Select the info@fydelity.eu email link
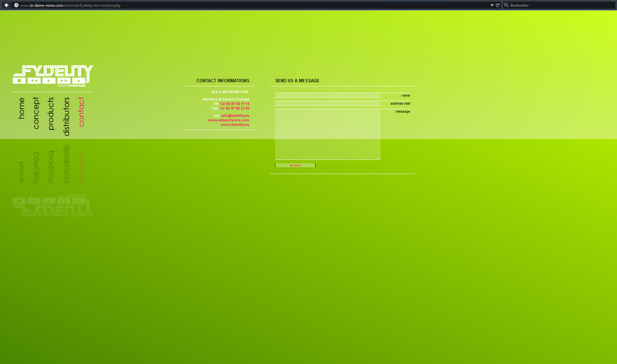Viewport: 617px width, 364px height. pyautogui.click(x=235, y=115)
